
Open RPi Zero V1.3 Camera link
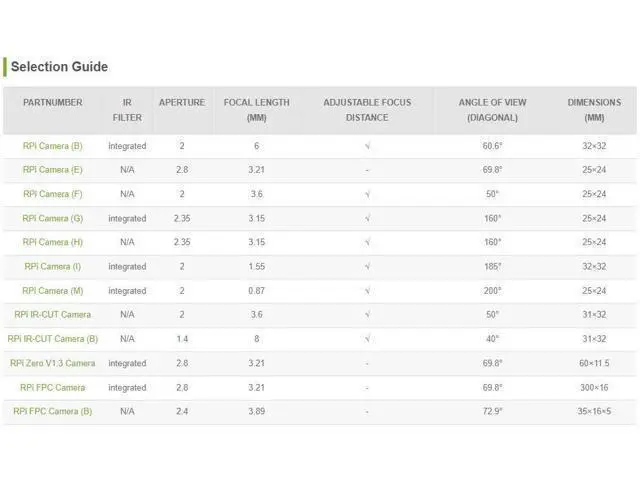[x=53, y=363]
